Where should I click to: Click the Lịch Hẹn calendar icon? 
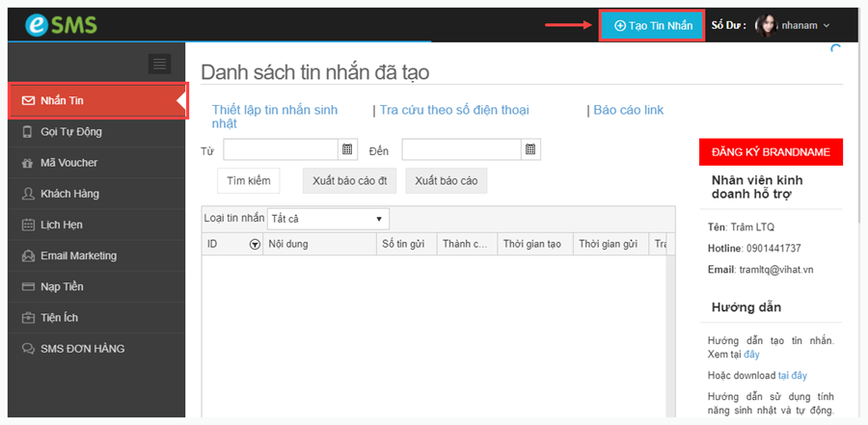pos(28,225)
